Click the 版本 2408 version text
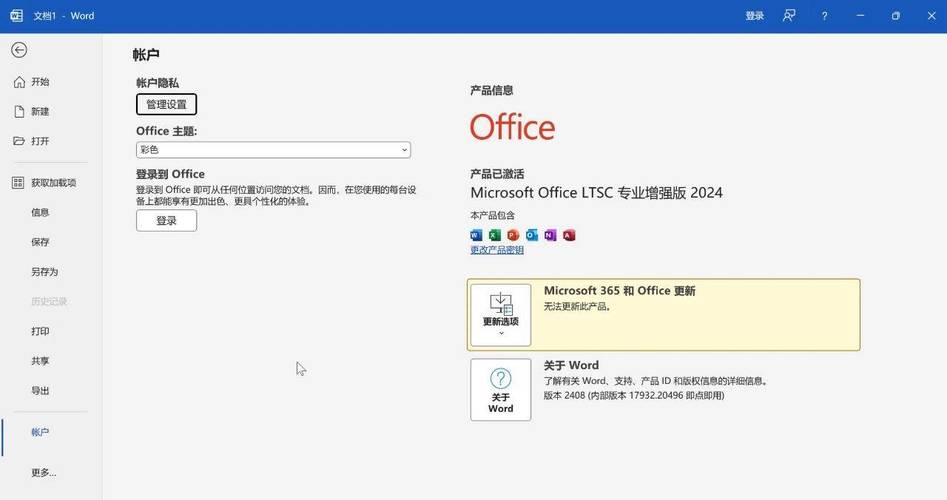The height and width of the screenshot is (500, 947). (x=634, y=396)
